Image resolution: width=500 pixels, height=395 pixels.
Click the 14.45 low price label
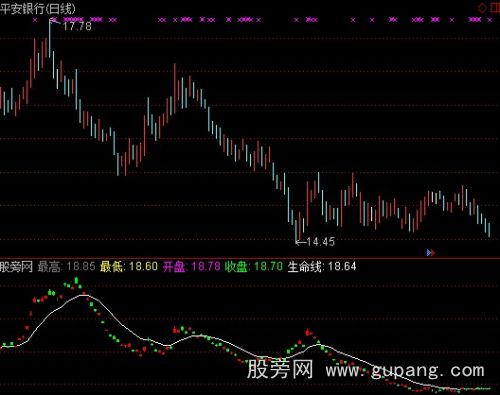click(320, 242)
